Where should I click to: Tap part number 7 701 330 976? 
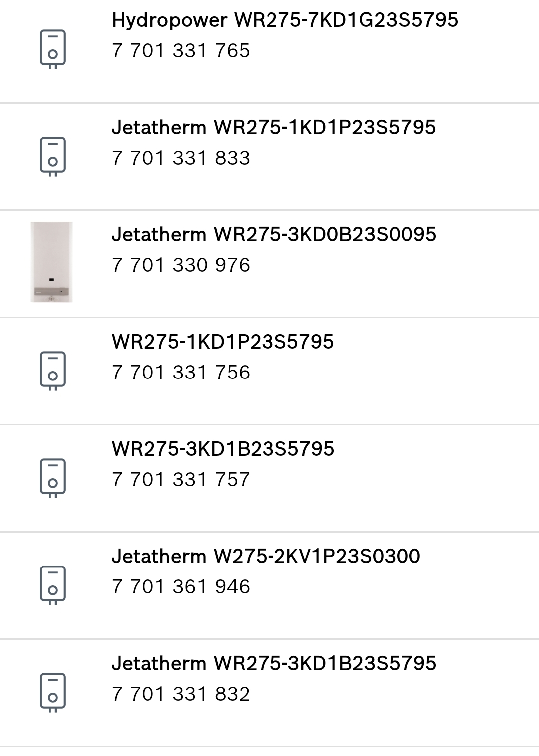181,265
